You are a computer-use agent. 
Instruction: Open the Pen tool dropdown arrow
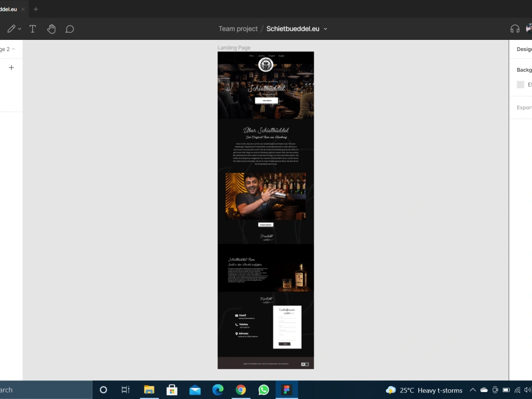tap(20, 29)
